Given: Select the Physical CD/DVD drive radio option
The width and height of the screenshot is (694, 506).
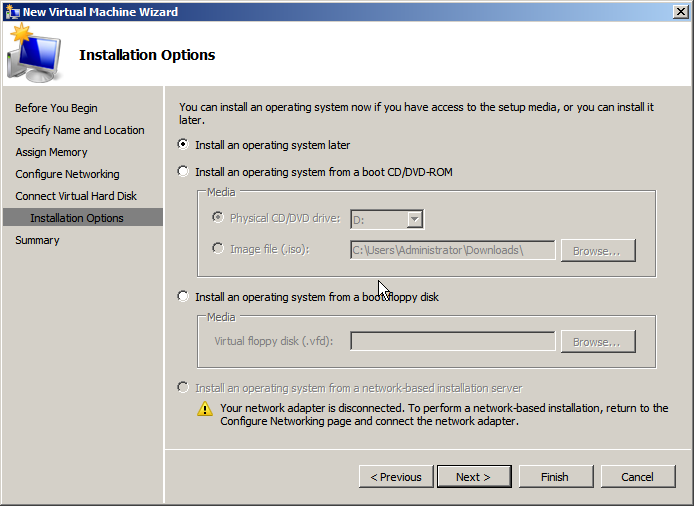Looking at the screenshot, I should (219, 218).
